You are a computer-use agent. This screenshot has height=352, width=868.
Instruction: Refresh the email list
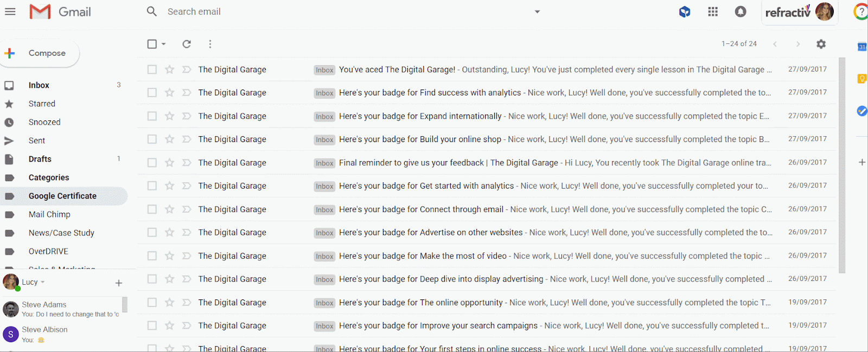click(x=187, y=44)
